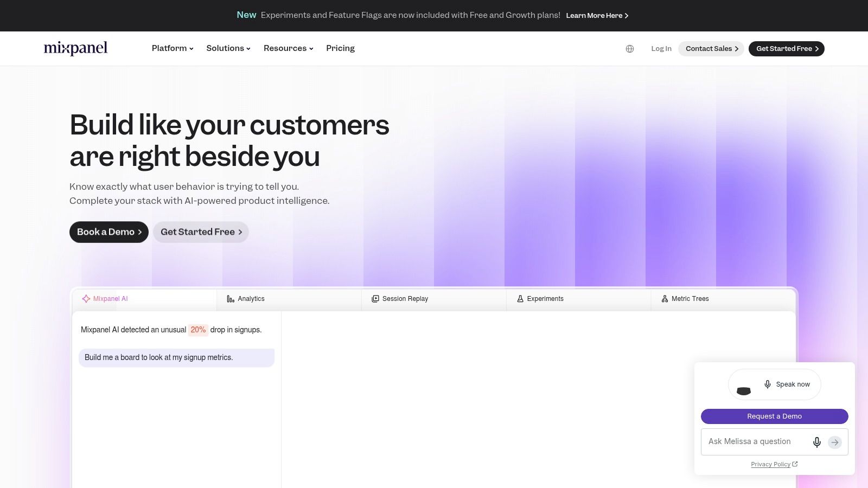The width and height of the screenshot is (868, 488).
Task: Click 'Mixpanel AI detected an unusual' text
Action: click(x=133, y=330)
